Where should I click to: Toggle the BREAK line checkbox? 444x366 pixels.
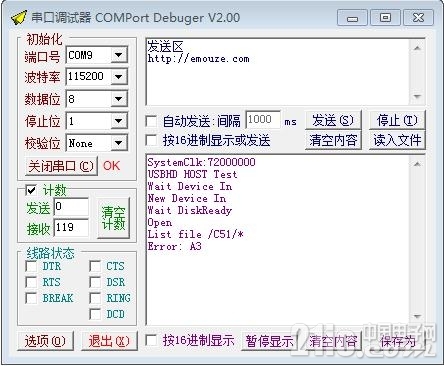tap(31, 298)
